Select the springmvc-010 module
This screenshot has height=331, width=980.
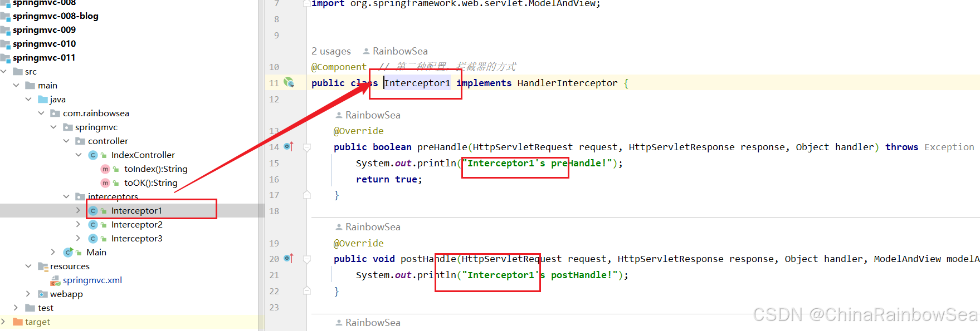pyautogui.click(x=44, y=44)
